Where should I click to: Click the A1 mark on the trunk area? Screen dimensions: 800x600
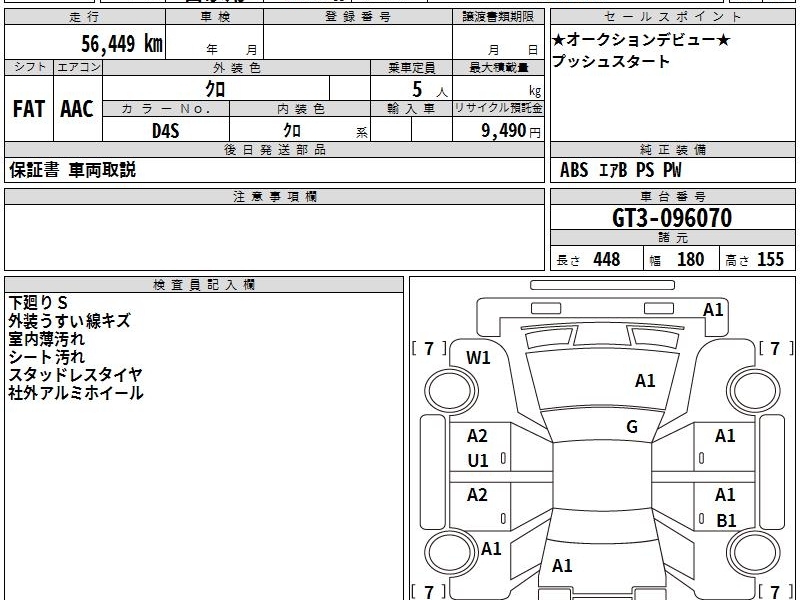[562, 565]
